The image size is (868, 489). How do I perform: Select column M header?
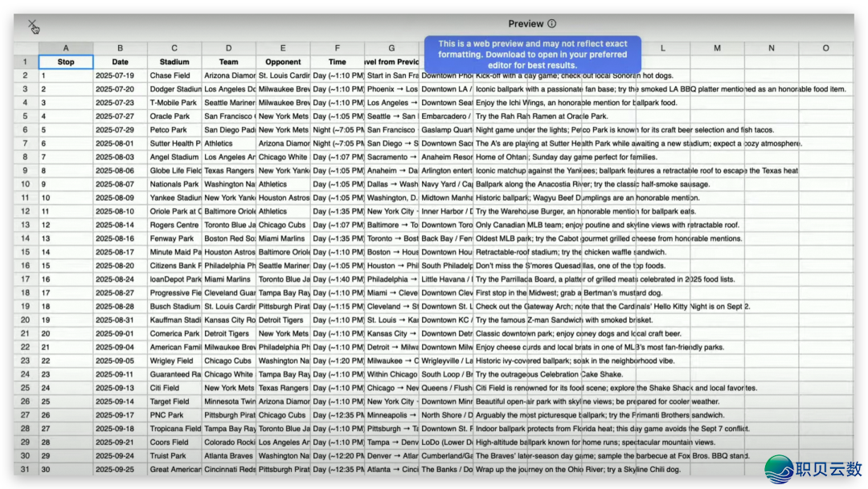[x=717, y=48]
